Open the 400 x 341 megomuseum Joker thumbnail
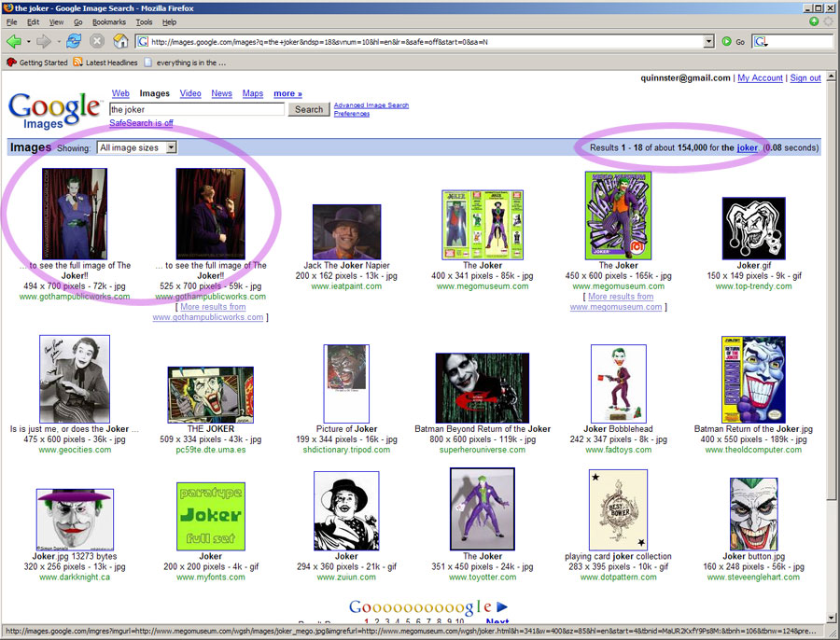 click(x=483, y=225)
